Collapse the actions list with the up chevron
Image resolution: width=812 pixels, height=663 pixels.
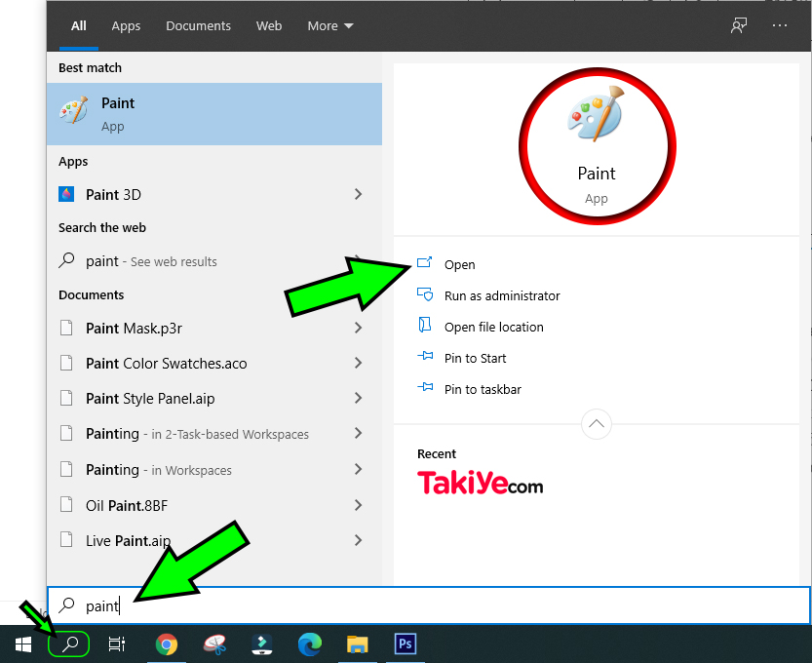point(596,424)
